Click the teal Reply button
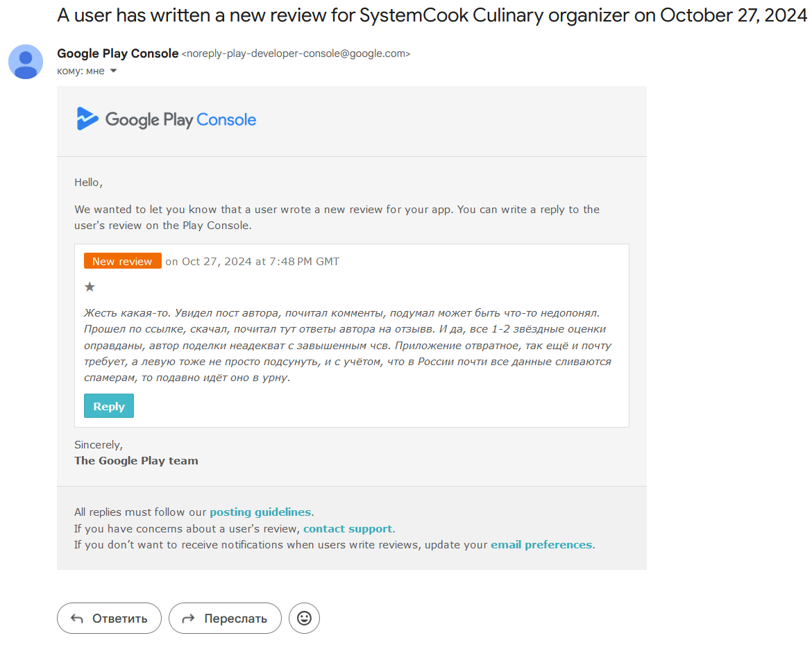 (109, 405)
